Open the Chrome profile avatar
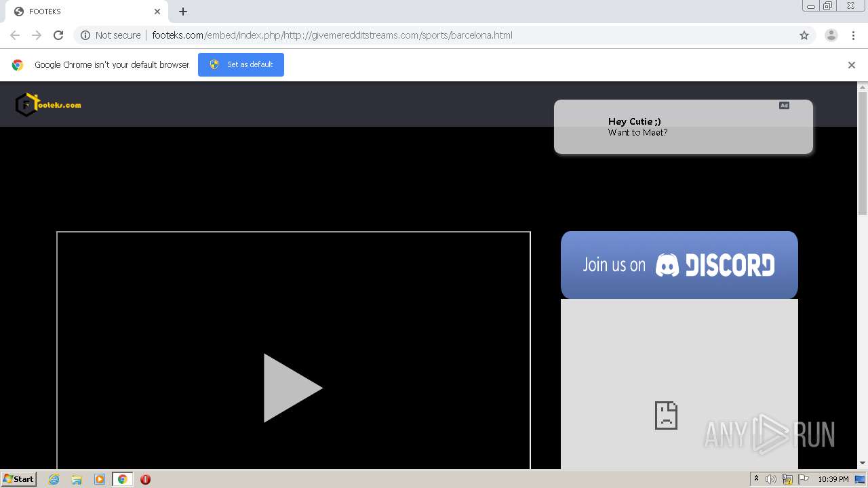The height and width of the screenshot is (488, 868). click(831, 35)
